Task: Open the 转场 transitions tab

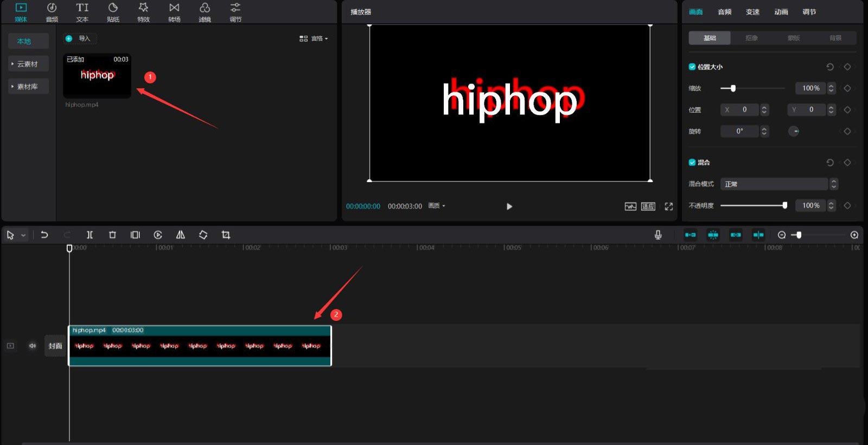Action: click(x=174, y=12)
